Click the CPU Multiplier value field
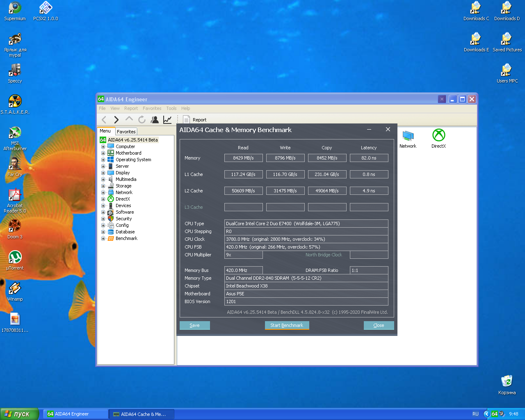Image resolution: width=525 pixels, height=420 pixels. 244,255
